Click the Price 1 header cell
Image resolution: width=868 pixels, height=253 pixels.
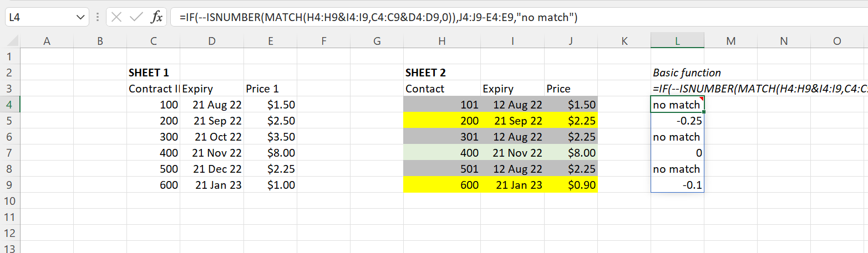270,89
